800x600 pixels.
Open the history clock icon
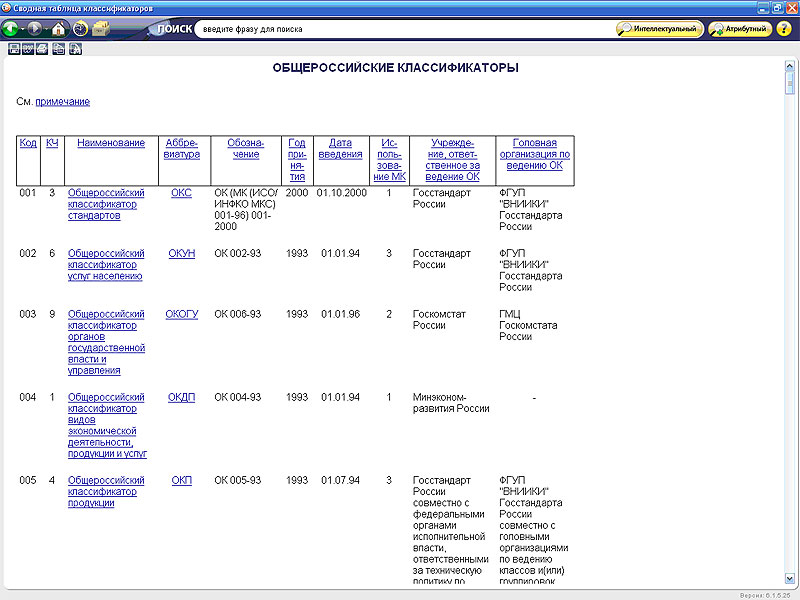[x=80, y=29]
